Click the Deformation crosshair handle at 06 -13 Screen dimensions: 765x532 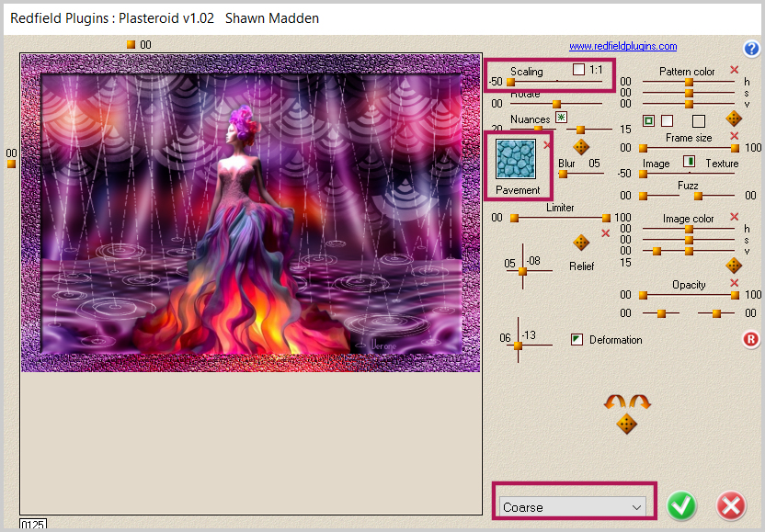tap(519, 345)
